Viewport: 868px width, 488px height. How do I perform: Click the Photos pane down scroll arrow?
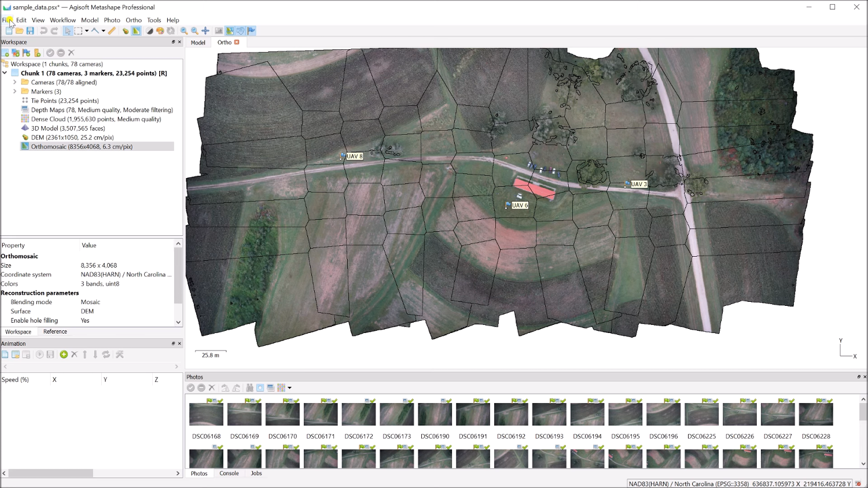tap(863, 464)
